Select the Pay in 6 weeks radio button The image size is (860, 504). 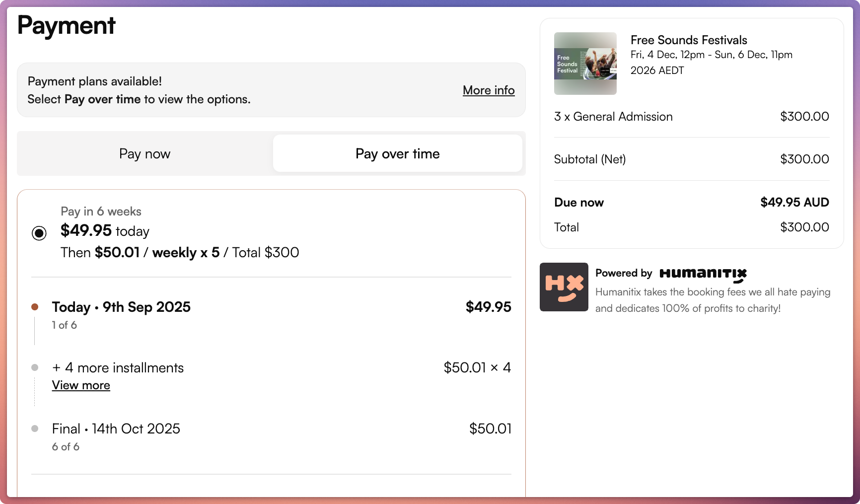[39, 233]
